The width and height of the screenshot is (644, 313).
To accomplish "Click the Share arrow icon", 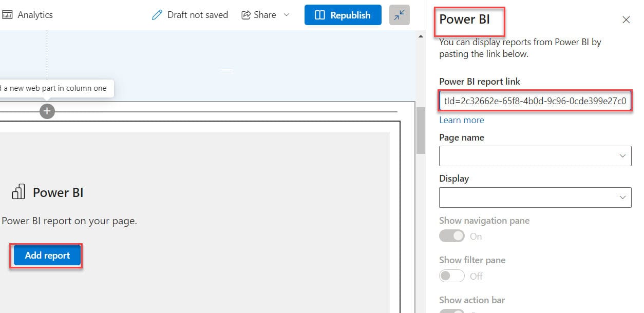I will pyautogui.click(x=247, y=15).
